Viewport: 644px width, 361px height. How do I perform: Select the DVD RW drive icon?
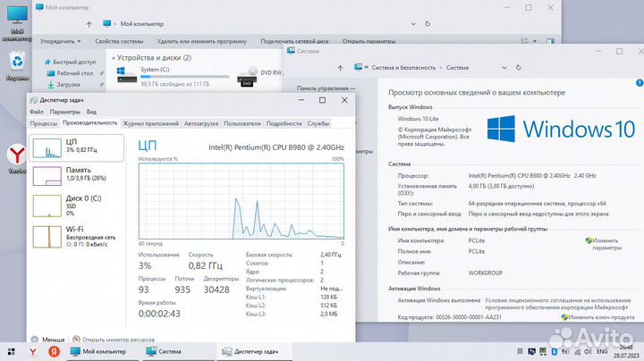click(247, 77)
